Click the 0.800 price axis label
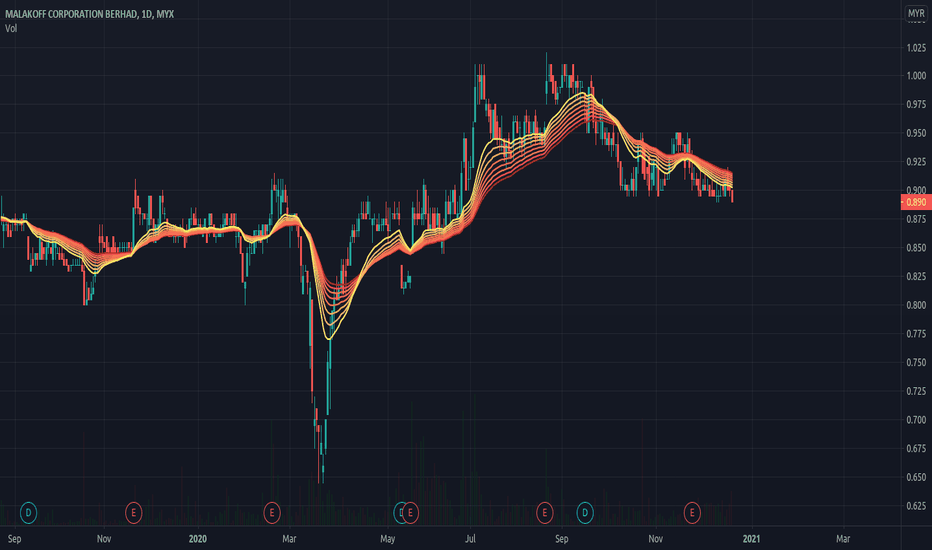 click(x=916, y=306)
